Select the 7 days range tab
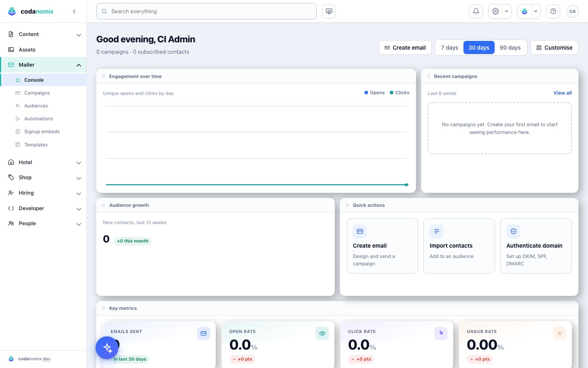Viewport: 588px width, 368px height. click(449, 47)
